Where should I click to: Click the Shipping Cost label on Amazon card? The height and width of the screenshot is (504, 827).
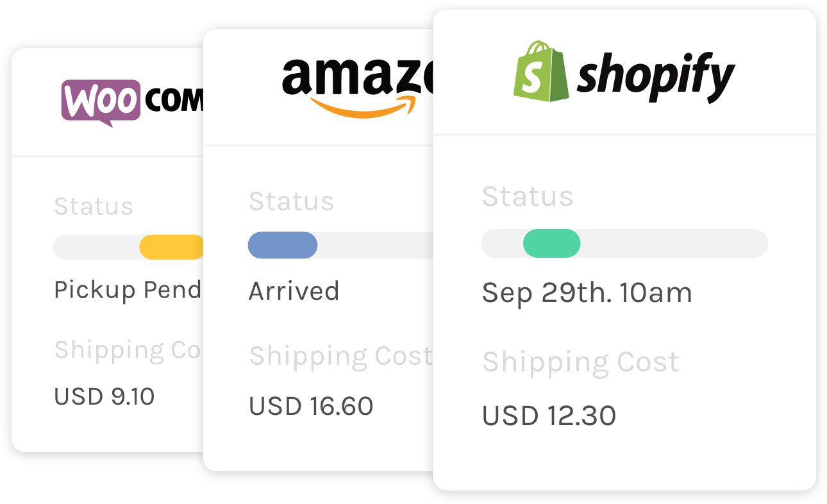click(x=340, y=356)
